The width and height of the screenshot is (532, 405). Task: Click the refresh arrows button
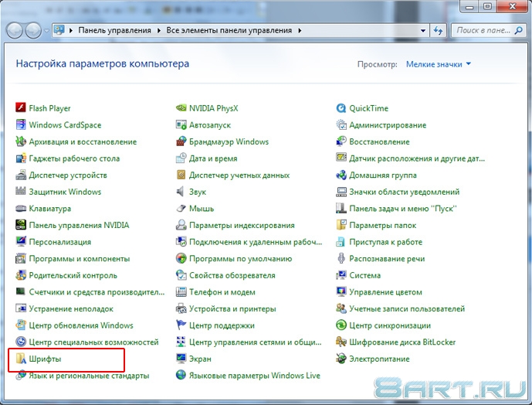click(438, 31)
